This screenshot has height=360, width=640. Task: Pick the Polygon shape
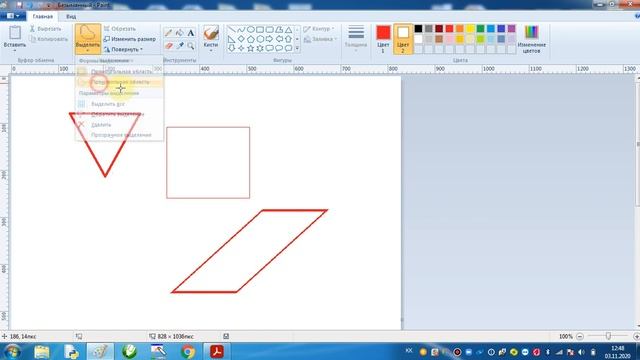click(279, 29)
